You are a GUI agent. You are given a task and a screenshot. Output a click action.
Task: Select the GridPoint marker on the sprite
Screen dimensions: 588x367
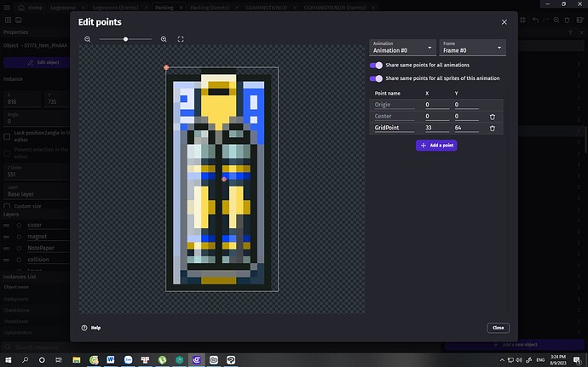tap(224, 179)
